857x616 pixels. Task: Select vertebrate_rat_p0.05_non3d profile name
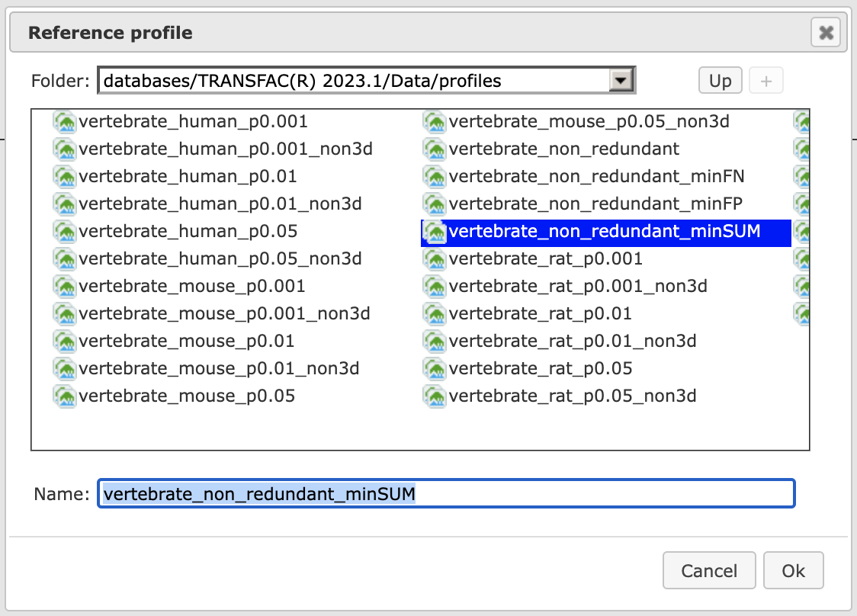pos(573,396)
